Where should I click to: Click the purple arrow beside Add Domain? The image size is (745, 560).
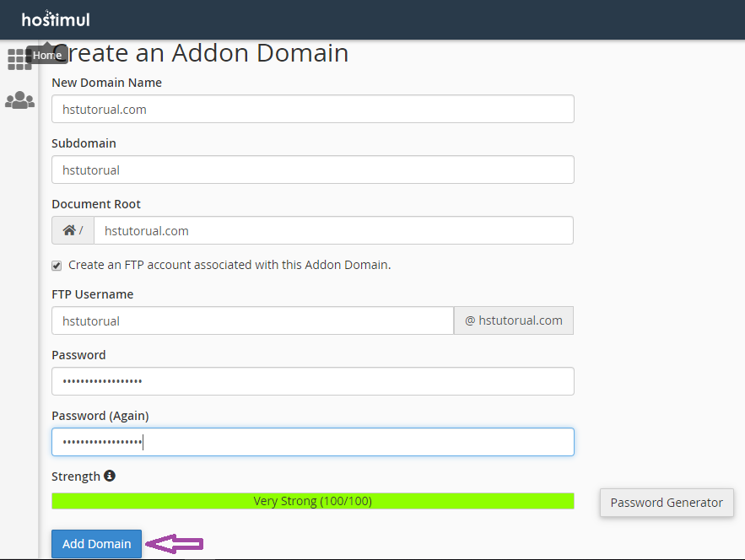click(x=176, y=544)
